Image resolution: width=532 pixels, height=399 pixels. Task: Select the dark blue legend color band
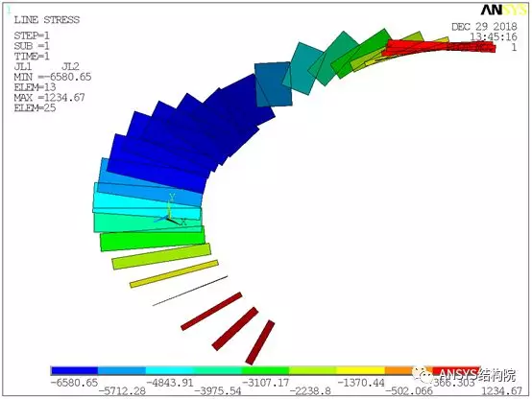click(x=74, y=370)
